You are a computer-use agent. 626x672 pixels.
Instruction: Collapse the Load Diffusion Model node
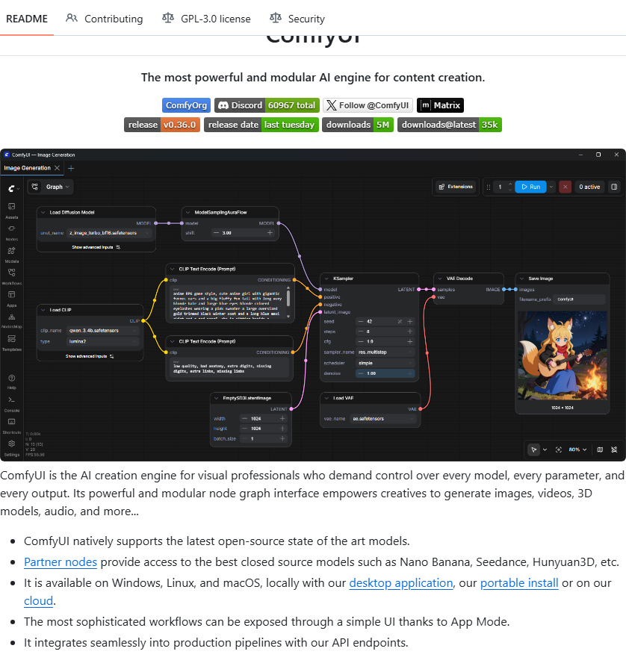tap(43, 212)
